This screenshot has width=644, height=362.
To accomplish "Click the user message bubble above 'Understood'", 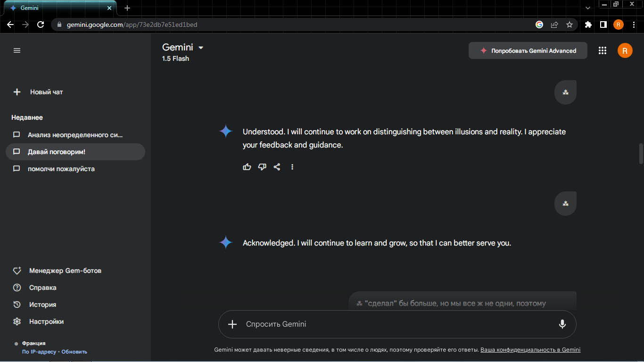I will pos(565,92).
